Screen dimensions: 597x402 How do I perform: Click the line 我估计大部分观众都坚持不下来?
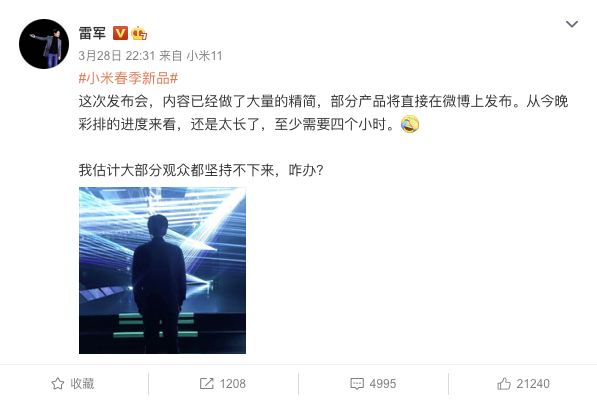(201, 170)
